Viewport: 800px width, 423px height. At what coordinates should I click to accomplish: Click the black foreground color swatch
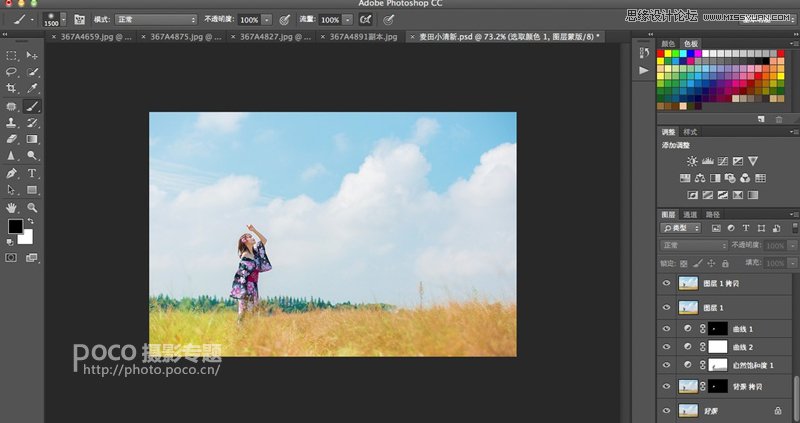[15, 227]
